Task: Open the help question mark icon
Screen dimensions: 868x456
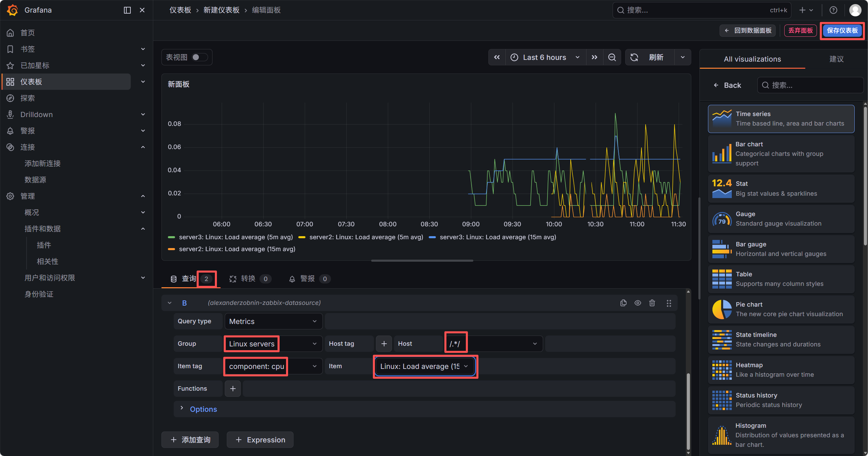Action: [833, 10]
